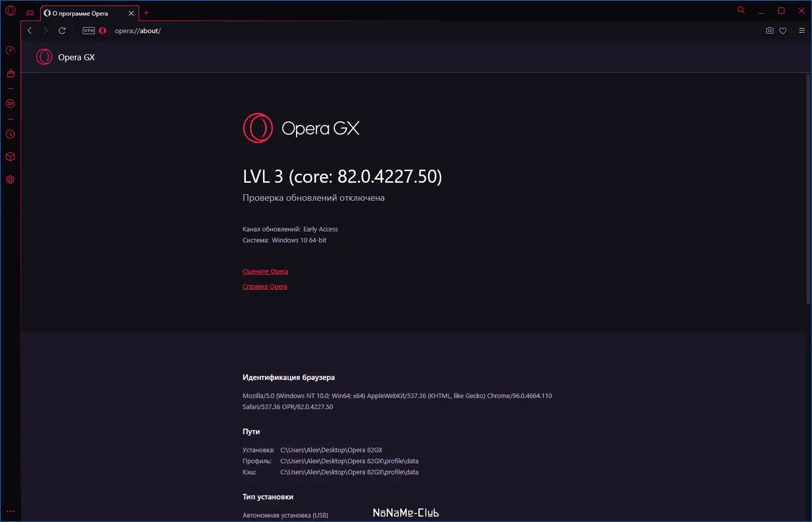Click the 'Кэш:' path value
The width and height of the screenshot is (812, 522).
pyautogui.click(x=349, y=472)
